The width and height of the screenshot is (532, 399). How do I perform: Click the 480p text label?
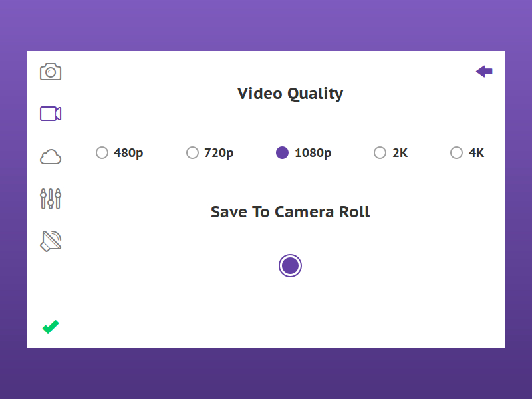tap(128, 153)
